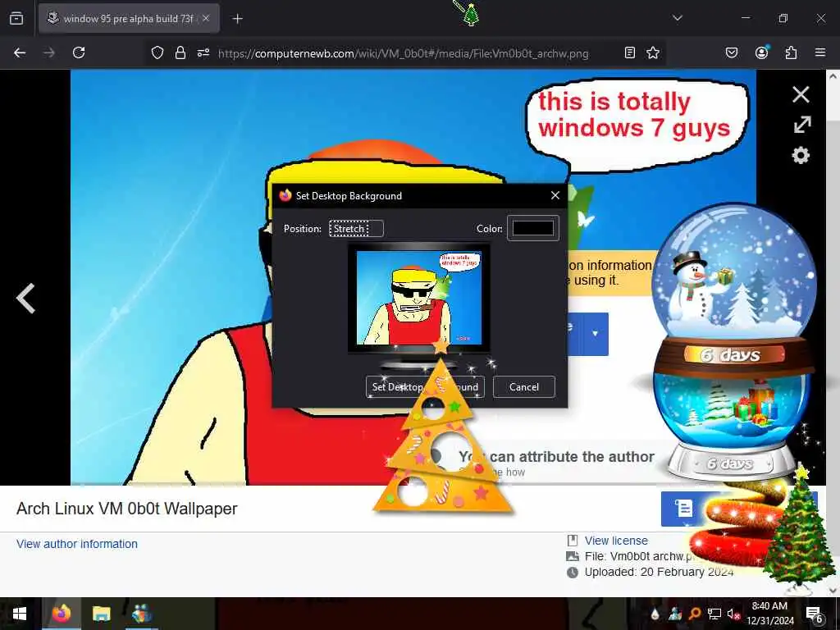Open the Windows Start menu

[20, 614]
